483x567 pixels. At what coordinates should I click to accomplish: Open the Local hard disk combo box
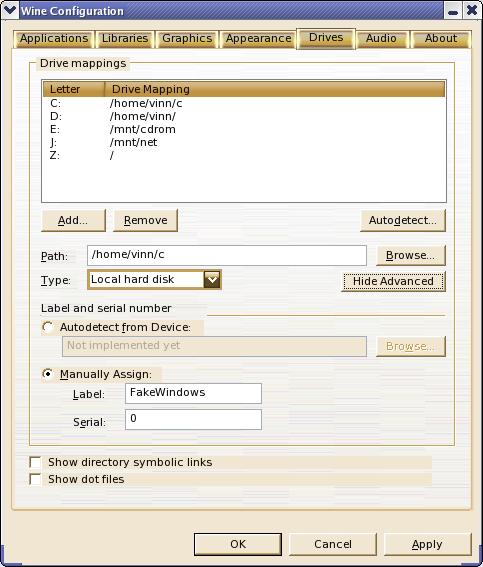click(x=154, y=280)
